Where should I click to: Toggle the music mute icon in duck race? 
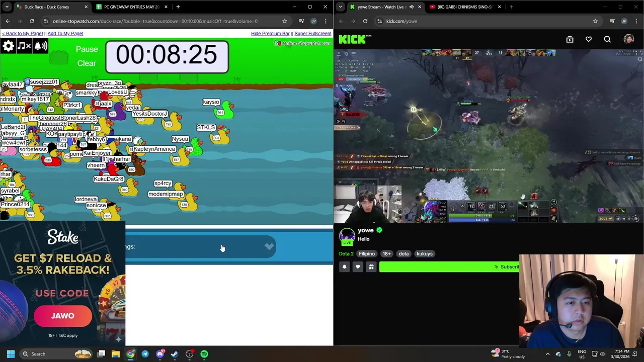(24, 46)
